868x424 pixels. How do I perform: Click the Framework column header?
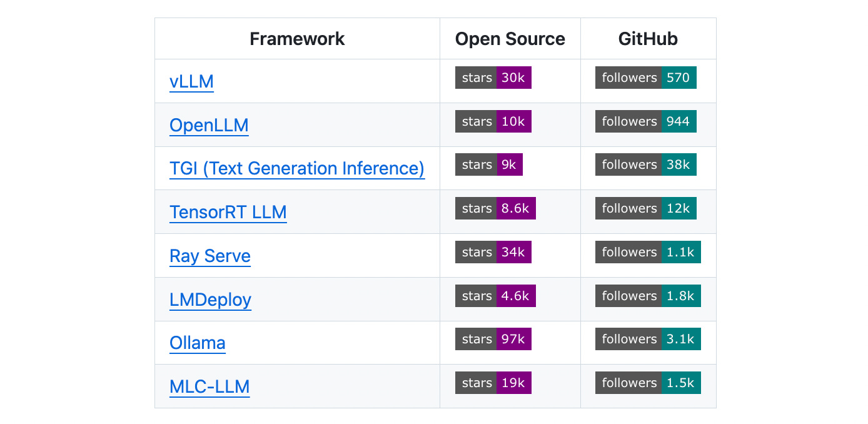click(297, 39)
